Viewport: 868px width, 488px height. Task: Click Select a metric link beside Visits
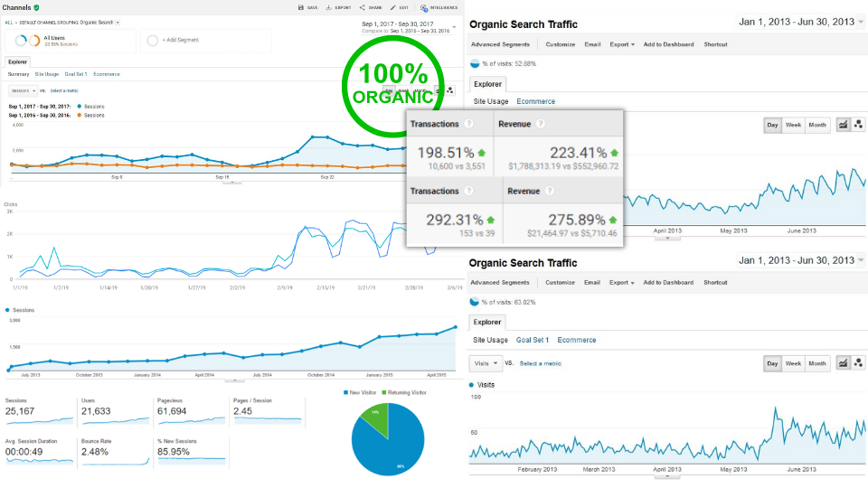click(541, 363)
